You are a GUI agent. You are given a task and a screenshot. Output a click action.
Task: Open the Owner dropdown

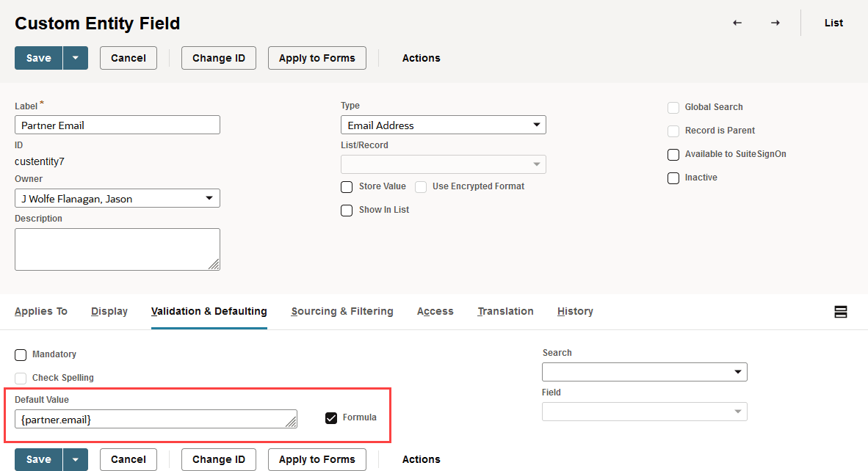tap(117, 199)
